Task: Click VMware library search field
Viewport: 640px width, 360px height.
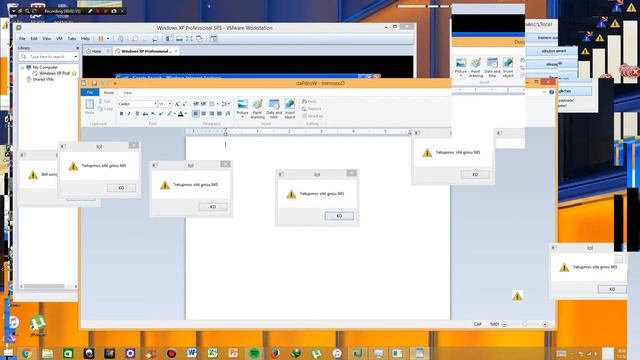Action: point(49,56)
